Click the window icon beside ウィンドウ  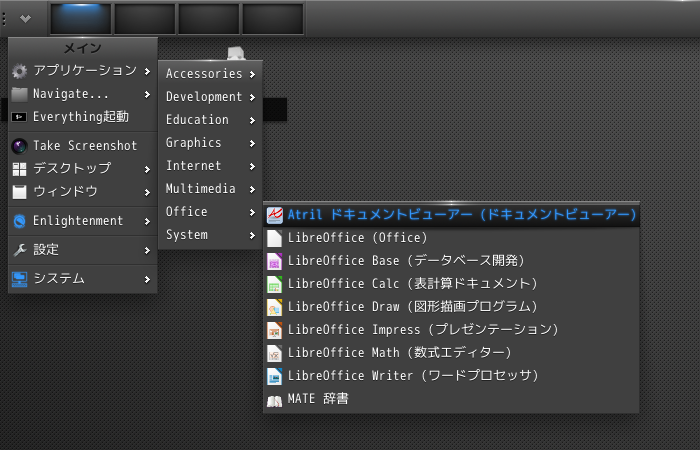point(19,192)
